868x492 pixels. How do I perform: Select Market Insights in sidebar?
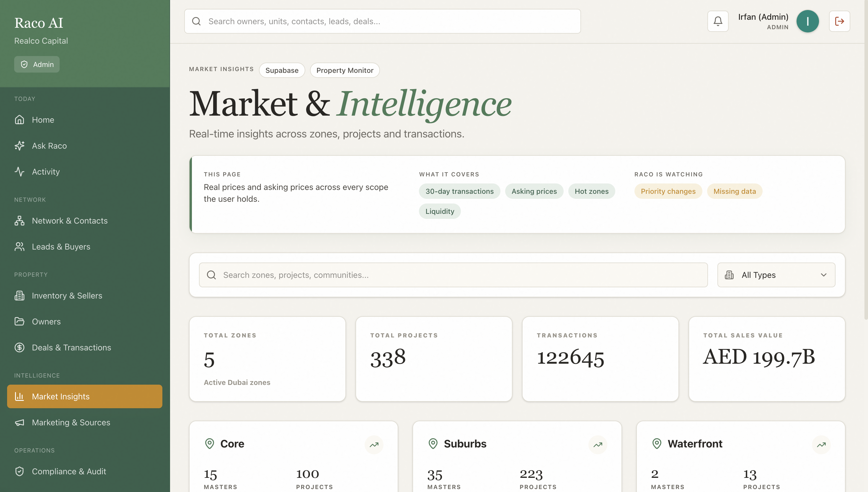coord(84,396)
